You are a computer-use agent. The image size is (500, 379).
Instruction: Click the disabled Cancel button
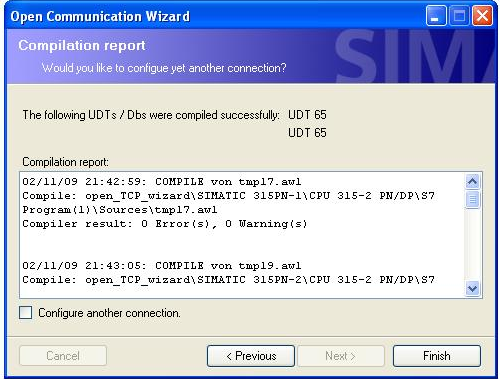pyautogui.click(x=63, y=356)
